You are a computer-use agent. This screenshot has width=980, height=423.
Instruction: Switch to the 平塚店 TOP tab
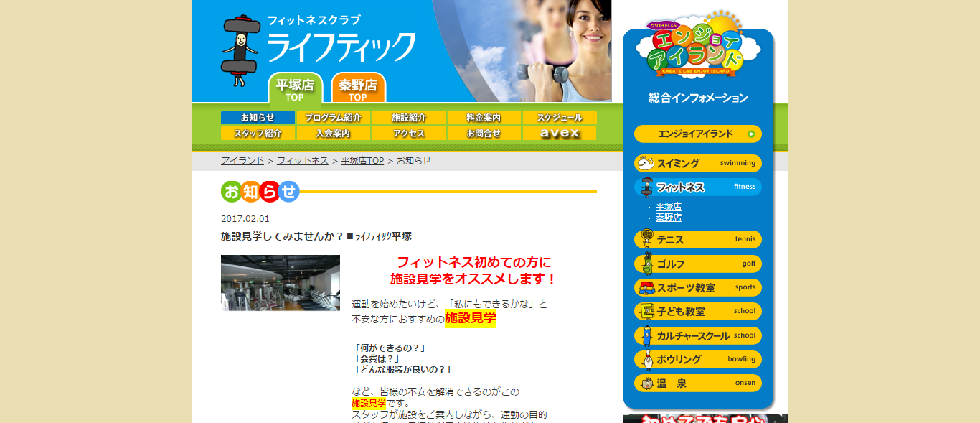[x=295, y=88]
